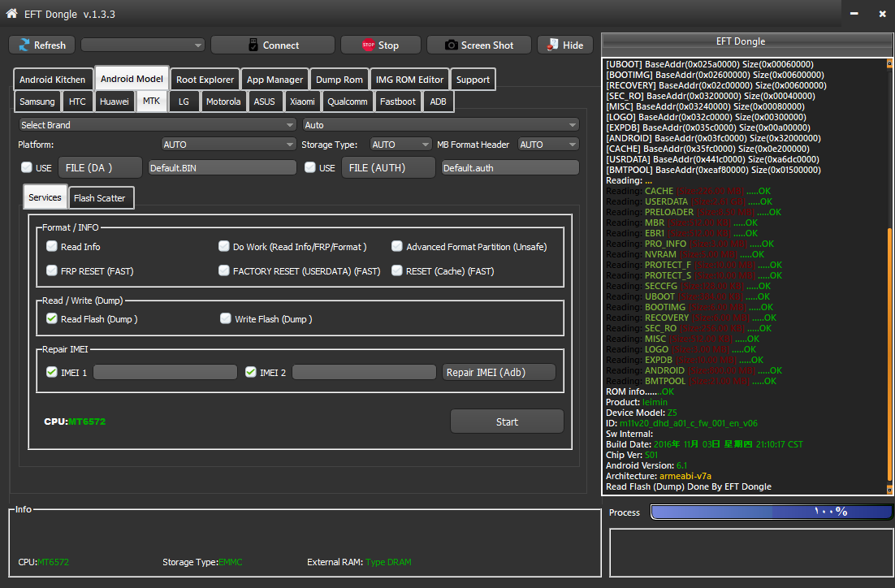Tick the FRP RESET (FAST) checkbox
Image resolution: width=895 pixels, height=588 pixels.
point(52,270)
